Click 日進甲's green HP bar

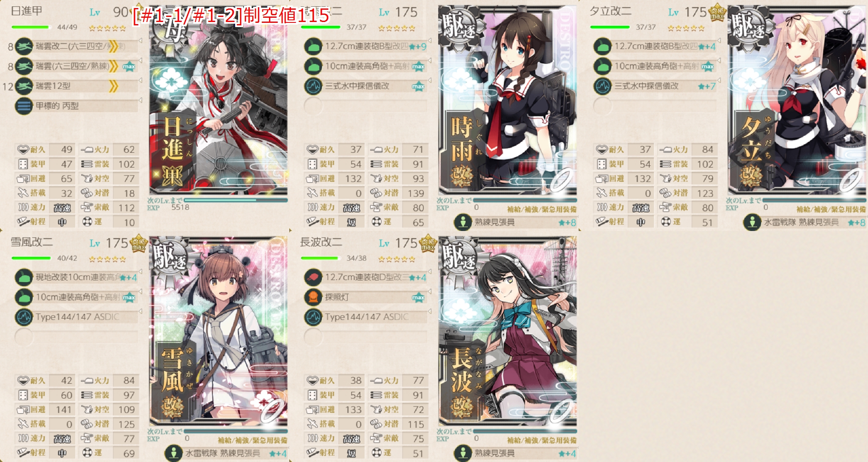point(30,27)
